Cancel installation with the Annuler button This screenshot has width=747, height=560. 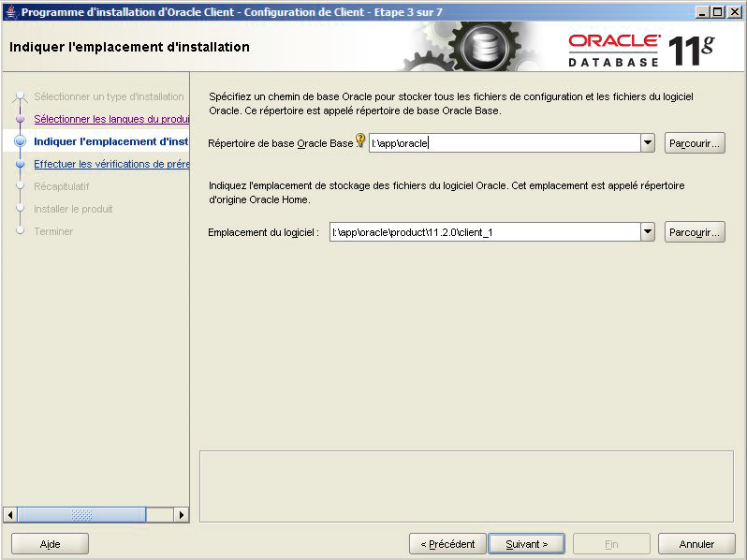[x=696, y=544]
